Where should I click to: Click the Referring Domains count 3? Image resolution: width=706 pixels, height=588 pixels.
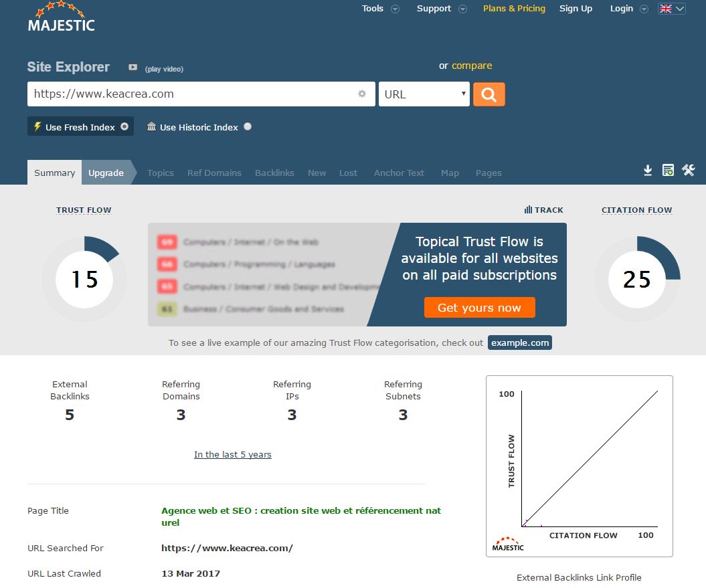point(181,415)
